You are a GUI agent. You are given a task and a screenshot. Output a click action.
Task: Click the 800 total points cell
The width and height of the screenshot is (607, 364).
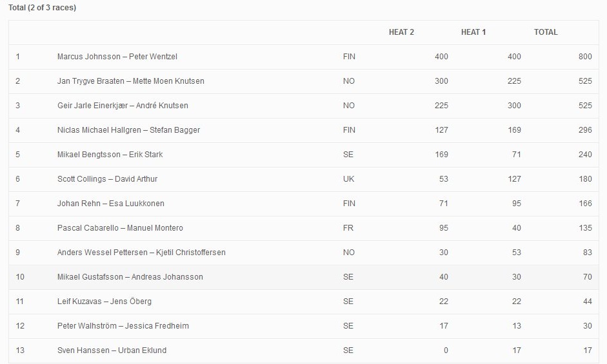coord(585,57)
